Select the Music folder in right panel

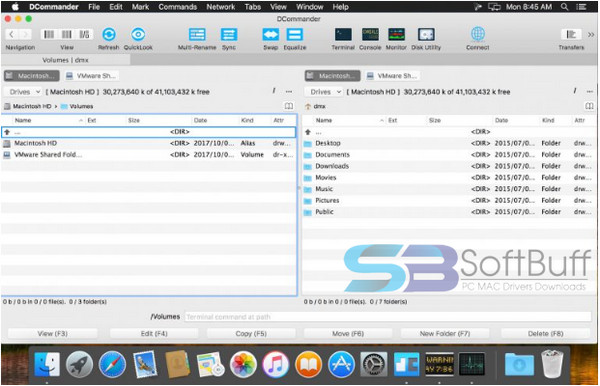[x=449, y=189]
